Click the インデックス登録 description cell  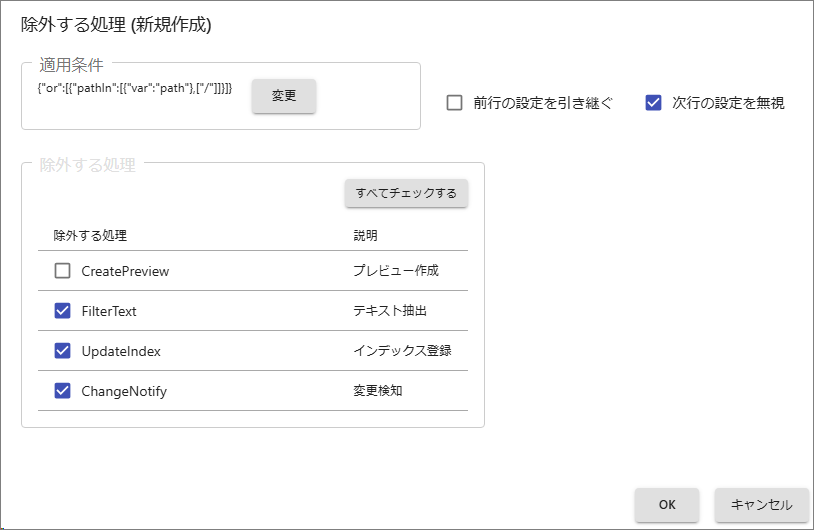(x=402, y=351)
